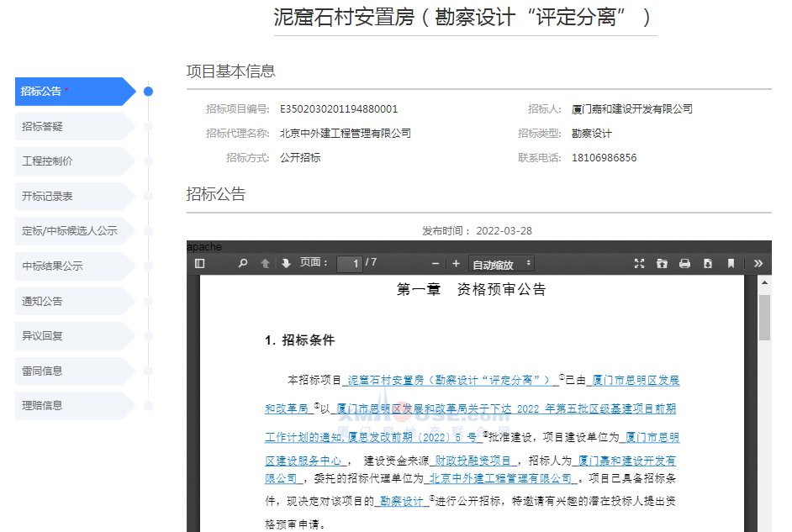The image size is (792, 532).
Task: Switch PDF to presentation mode
Action: [639, 264]
